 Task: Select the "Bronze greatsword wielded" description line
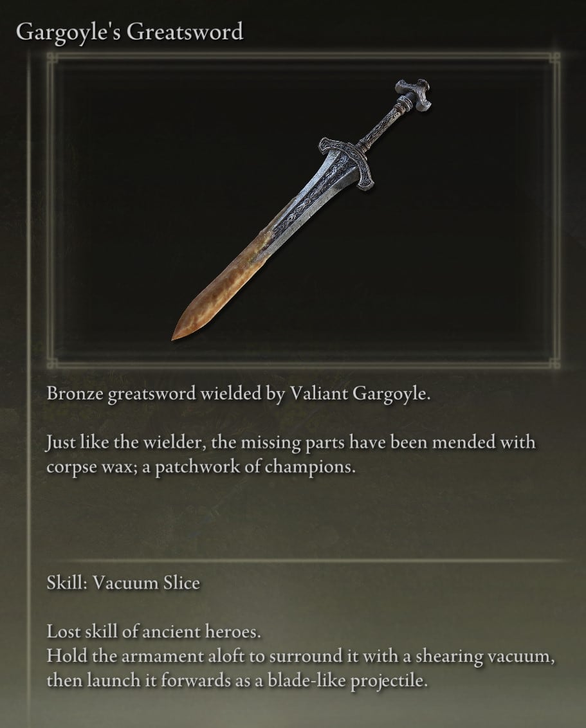click(238, 394)
